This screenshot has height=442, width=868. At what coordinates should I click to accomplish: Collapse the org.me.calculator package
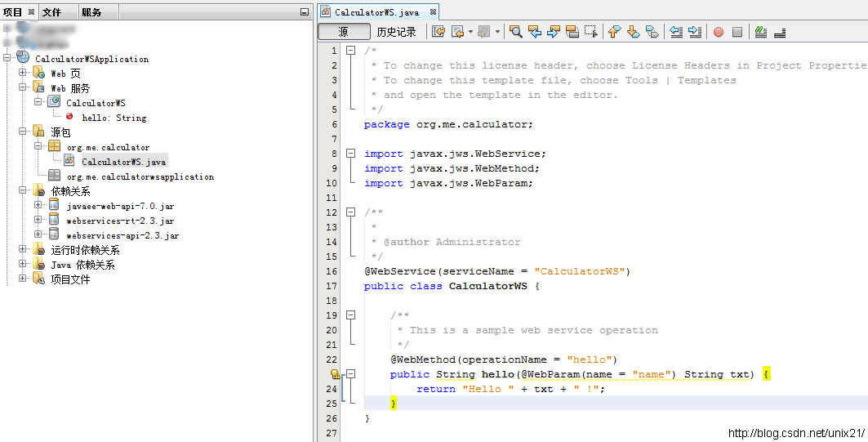38,145
